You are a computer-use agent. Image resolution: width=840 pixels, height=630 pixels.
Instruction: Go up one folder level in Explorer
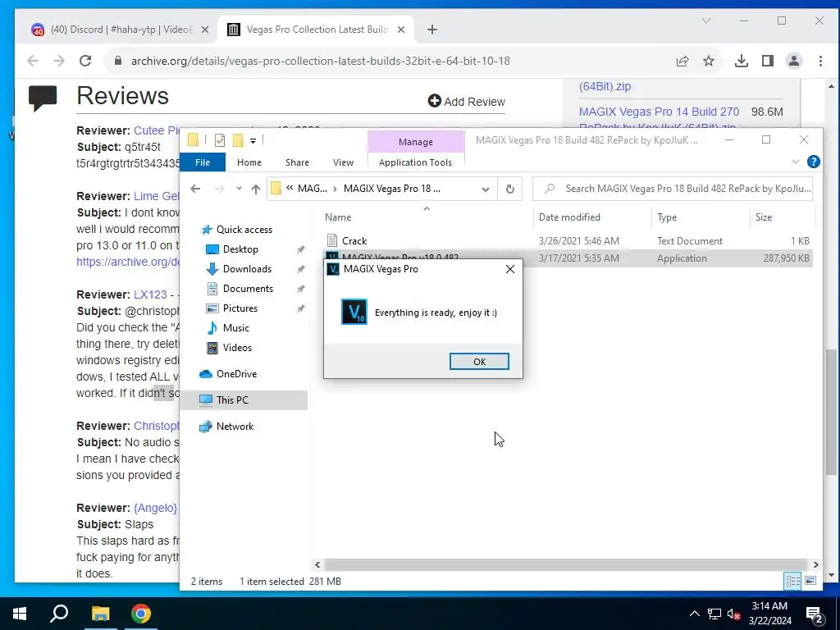[x=256, y=189]
